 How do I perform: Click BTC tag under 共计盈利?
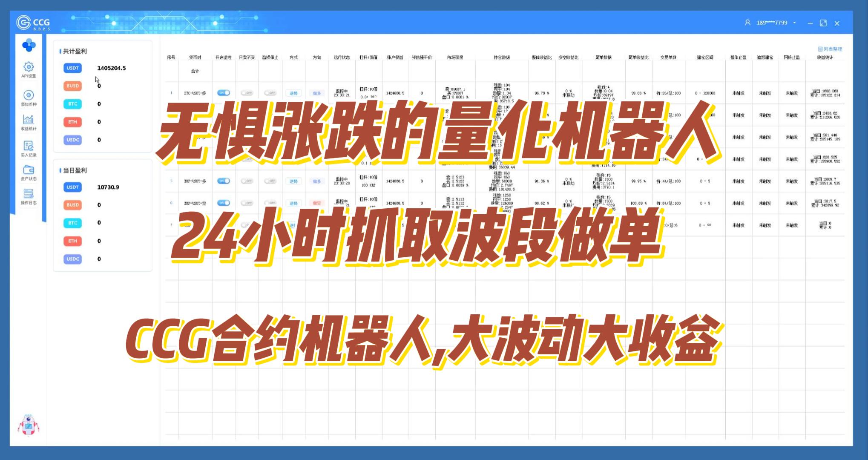[73, 104]
